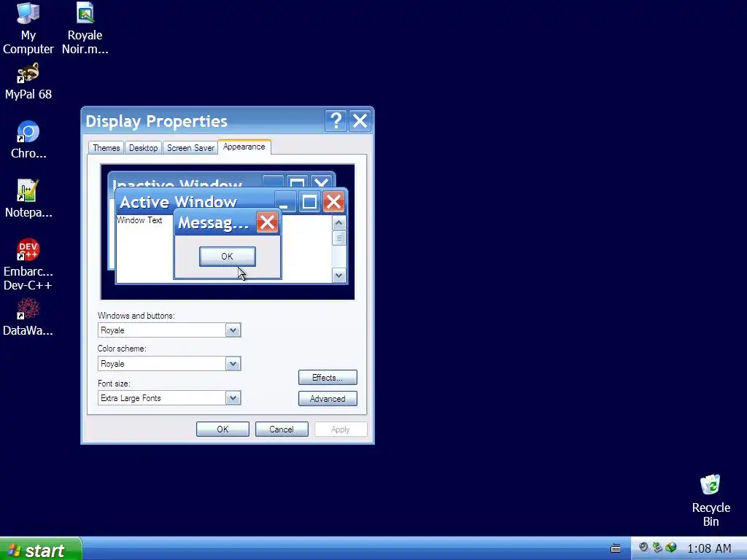This screenshot has height=560, width=747.
Task: Click the Active Window preview title bar
Action: 231,201
